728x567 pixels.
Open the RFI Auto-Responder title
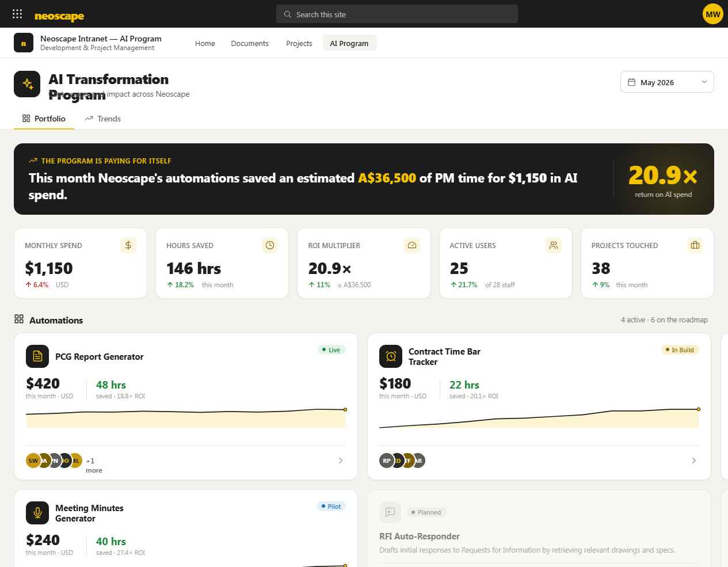coord(420,536)
